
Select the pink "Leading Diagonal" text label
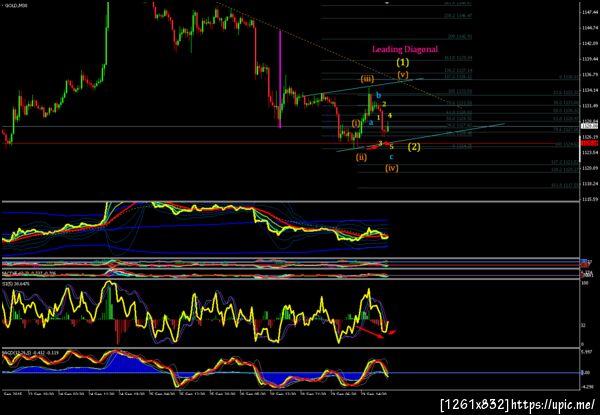coord(405,49)
